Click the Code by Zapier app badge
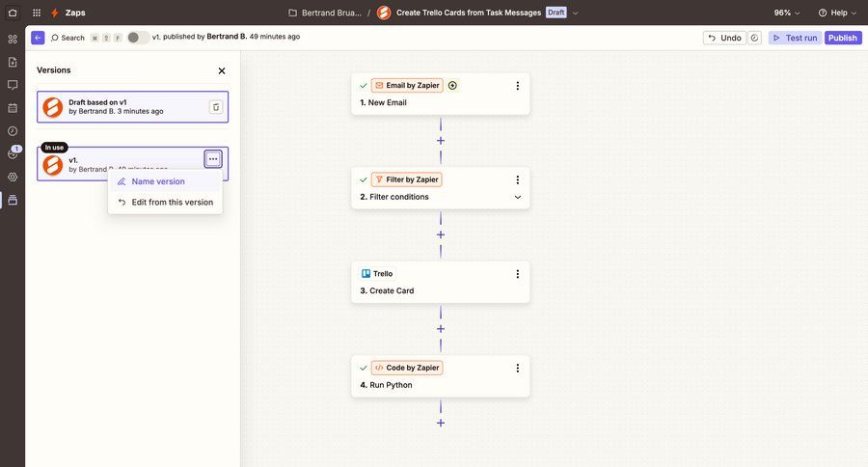The width and height of the screenshot is (868, 467). pos(407,368)
